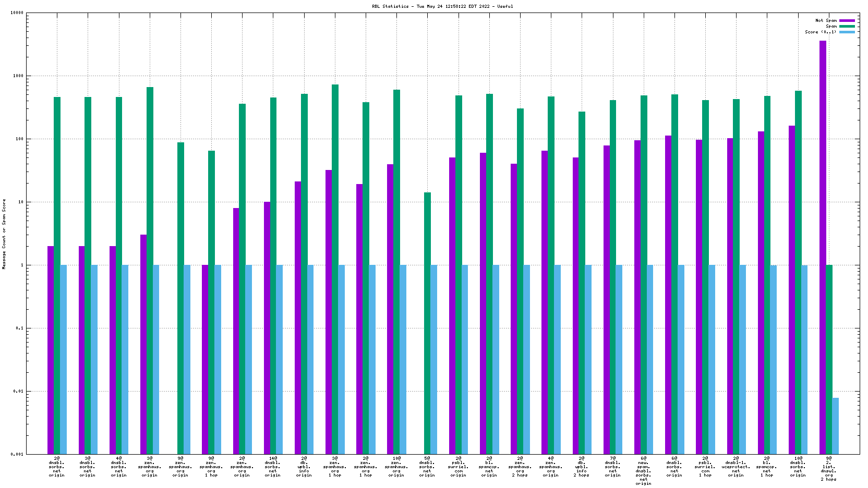Click the purple Not Spam legend swatch
868x488 pixels.
point(847,21)
